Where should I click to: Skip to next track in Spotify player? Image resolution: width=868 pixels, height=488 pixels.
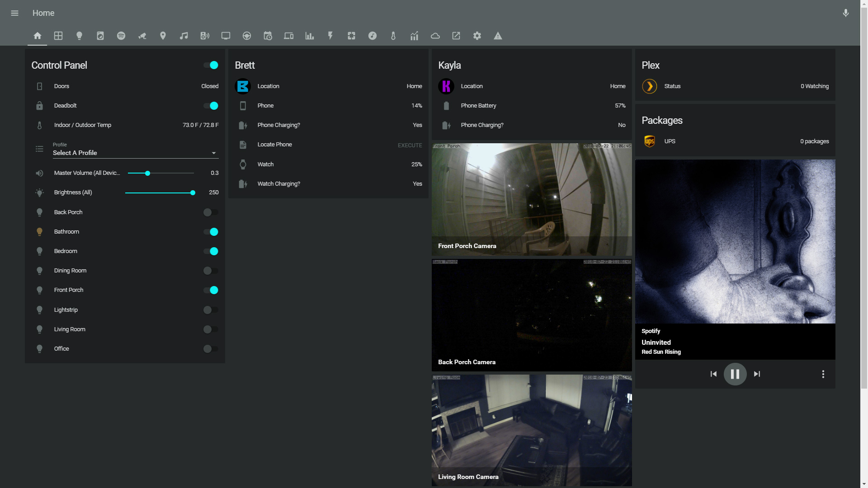[757, 374]
